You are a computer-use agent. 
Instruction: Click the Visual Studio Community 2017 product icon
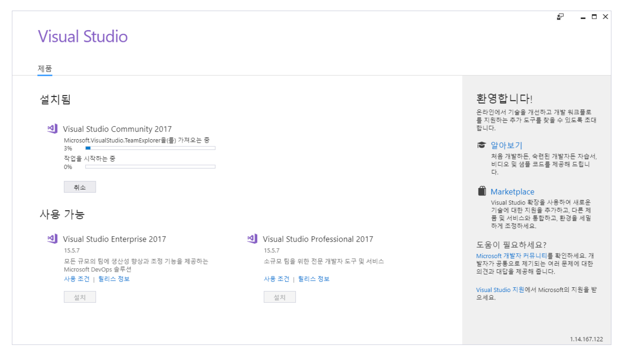(52, 129)
